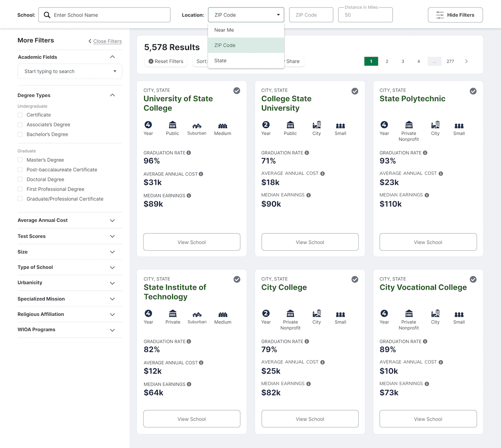This screenshot has height=448, width=501.
Task: Click the checkmark icon on University of State College card
Action: [x=237, y=91]
